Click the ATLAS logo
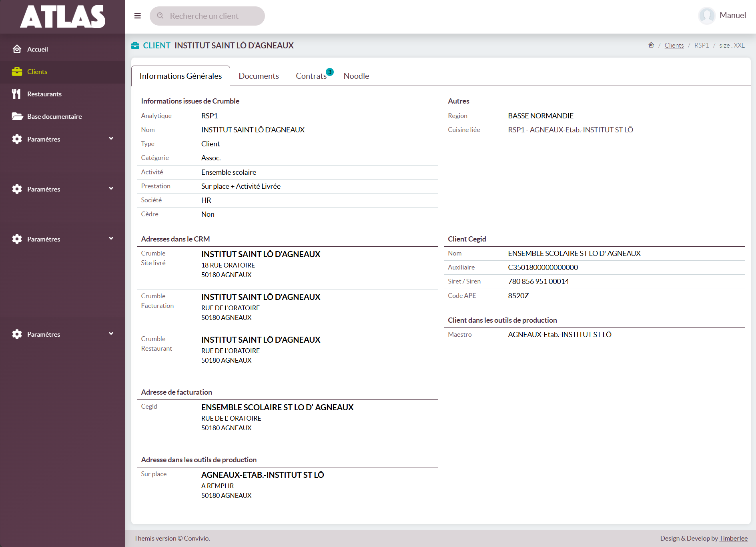 [x=63, y=16]
